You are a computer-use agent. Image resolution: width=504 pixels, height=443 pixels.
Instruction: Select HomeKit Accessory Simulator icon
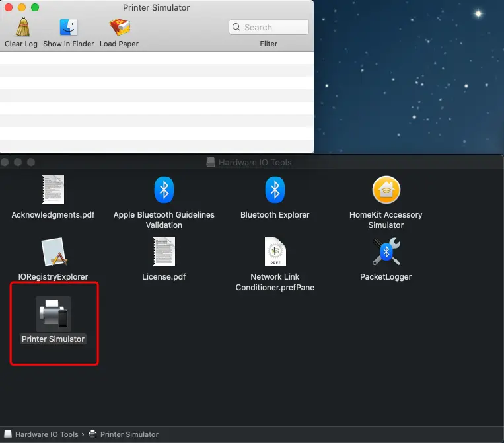(x=386, y=190)
